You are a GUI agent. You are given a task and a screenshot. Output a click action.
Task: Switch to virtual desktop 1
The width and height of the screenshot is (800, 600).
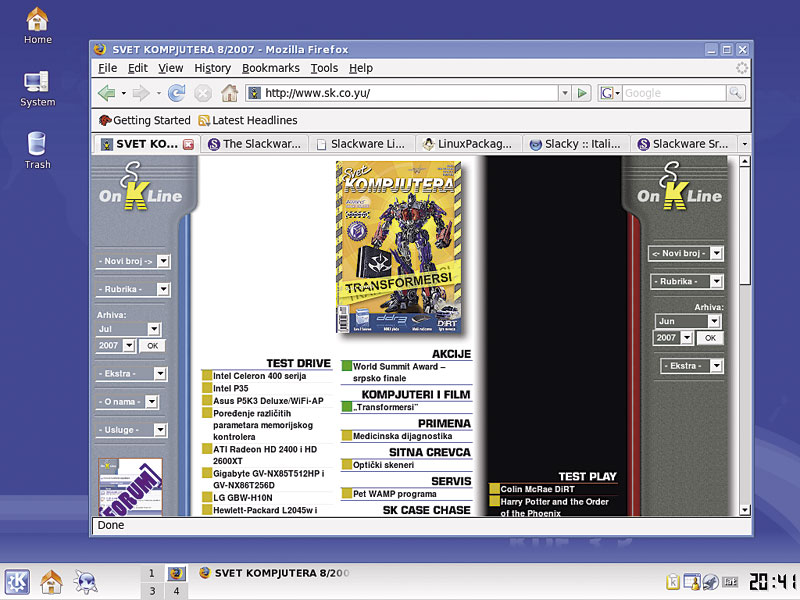(x=152, y=573)
